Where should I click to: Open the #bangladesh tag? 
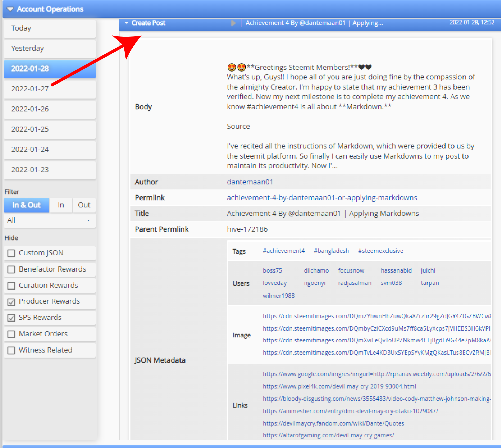pos(331,251)
